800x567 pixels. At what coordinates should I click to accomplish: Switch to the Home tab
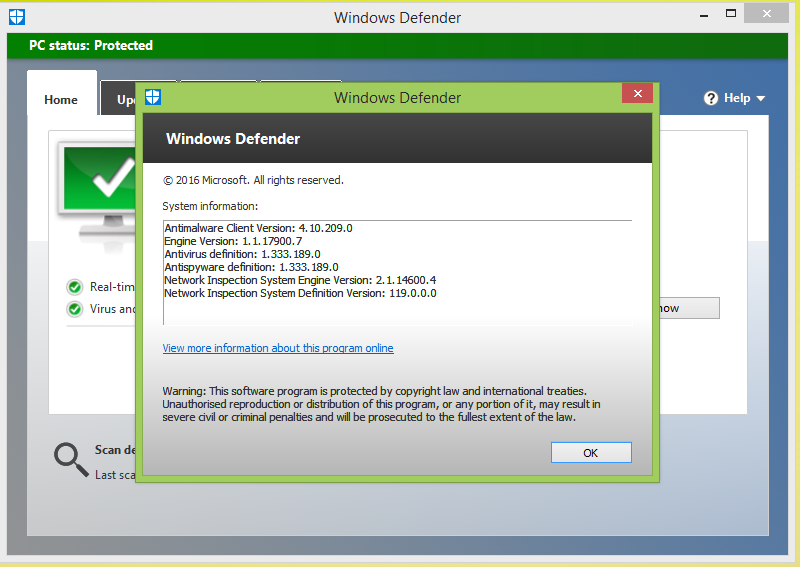click(61, 100)
